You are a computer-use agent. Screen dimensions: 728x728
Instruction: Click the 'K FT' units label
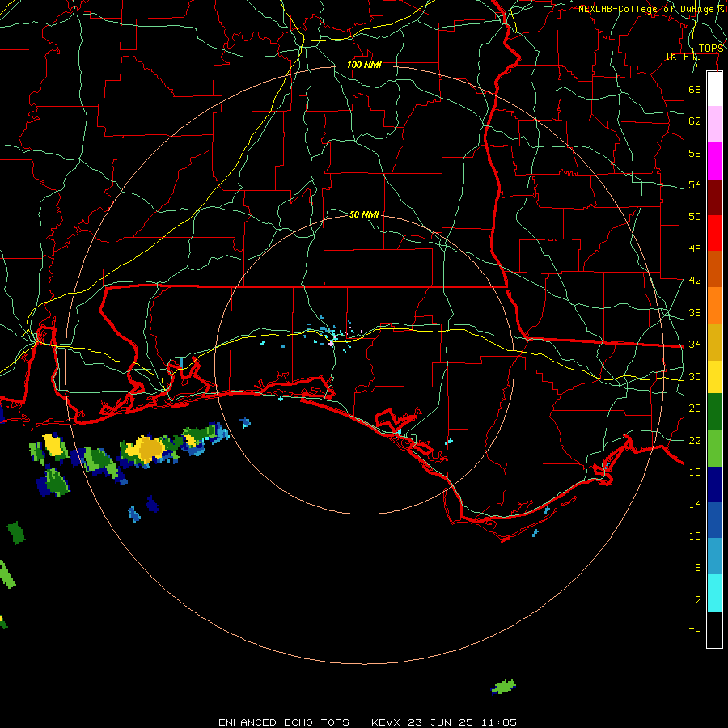tap(684, 56)
